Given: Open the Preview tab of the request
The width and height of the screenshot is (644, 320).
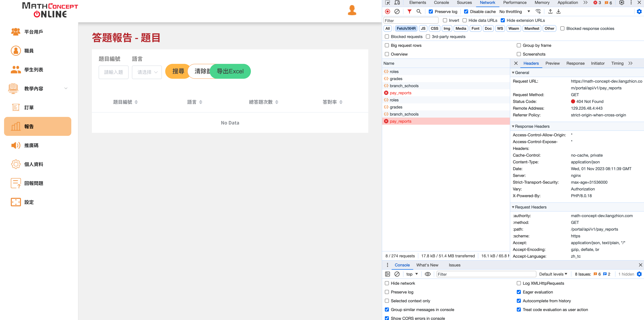Looking at the screenshot, I should [552, 63].
